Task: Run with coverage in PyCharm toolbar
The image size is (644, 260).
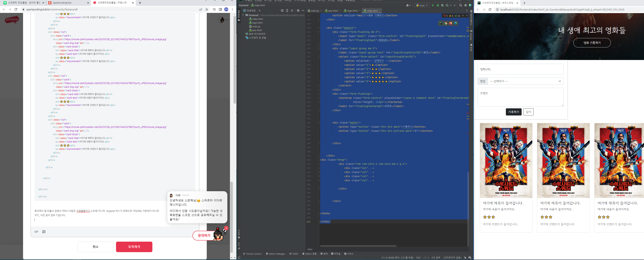Action: pos(442,5)
